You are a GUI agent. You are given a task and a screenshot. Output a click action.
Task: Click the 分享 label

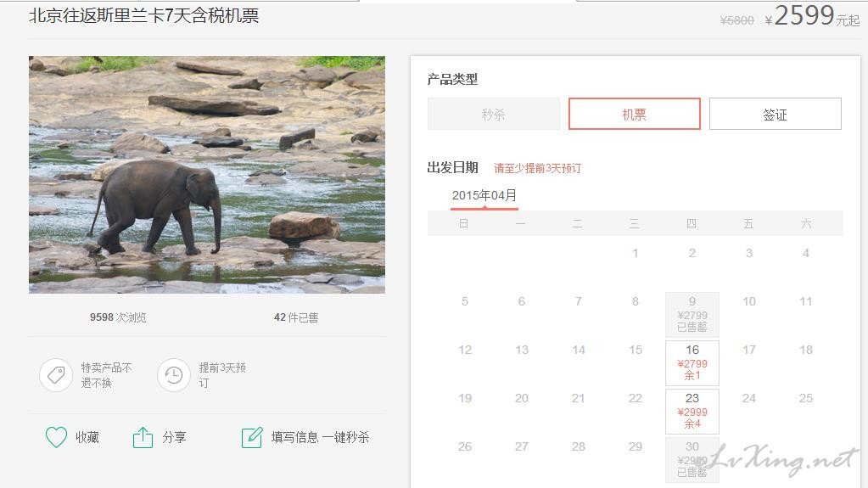[174, 438]
